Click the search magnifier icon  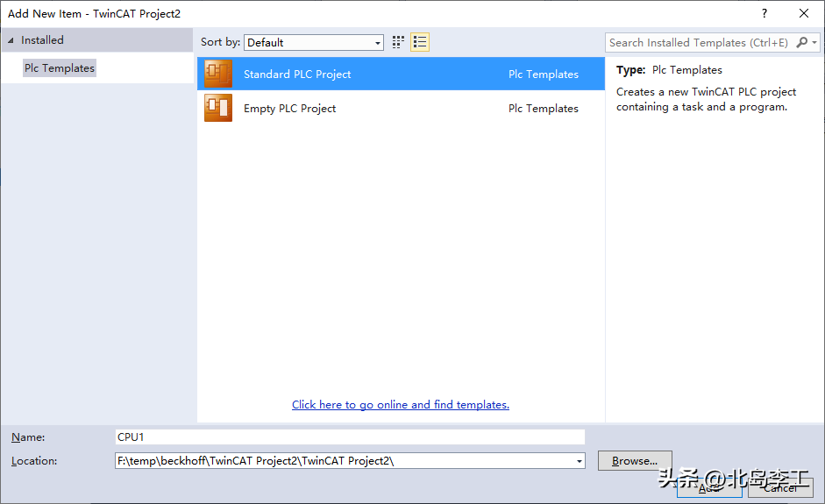click(x=802, y=43)
